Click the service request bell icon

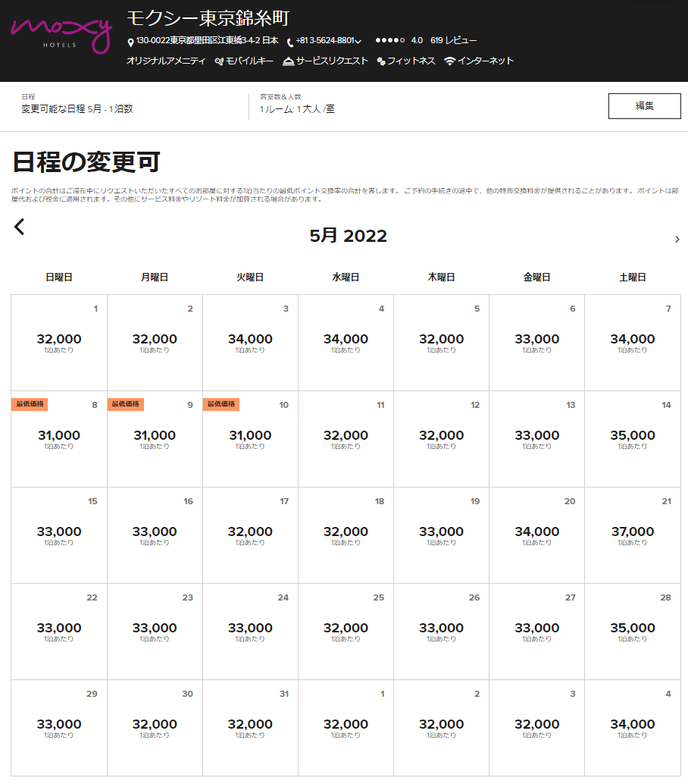[288, 61]
